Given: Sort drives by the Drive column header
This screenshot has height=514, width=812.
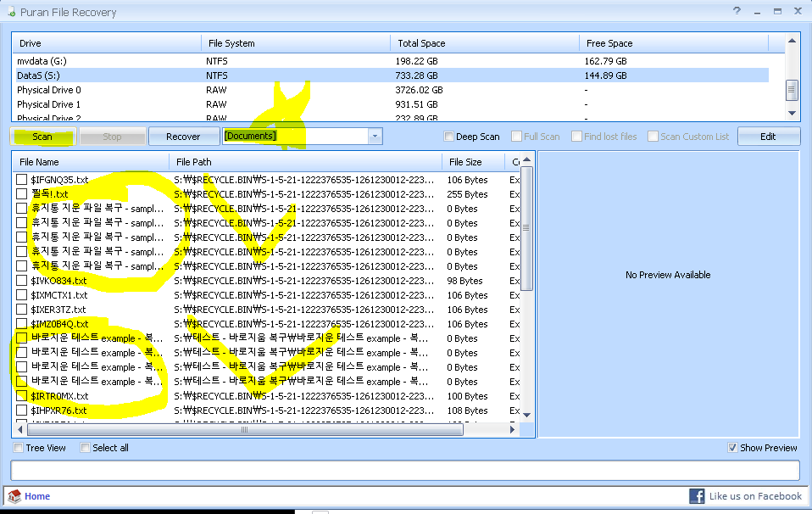Looking at the screenshot, I should 107,43.
